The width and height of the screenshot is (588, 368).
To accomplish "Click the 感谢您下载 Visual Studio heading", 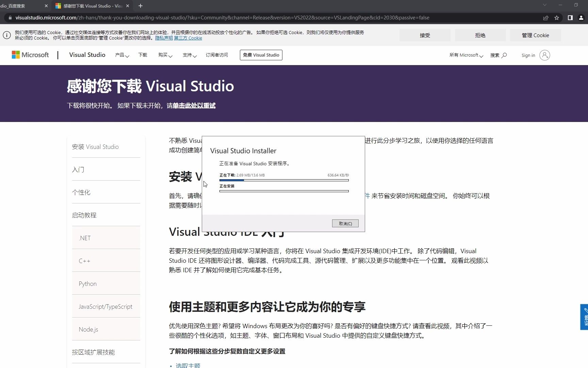I will coord(150,86).
